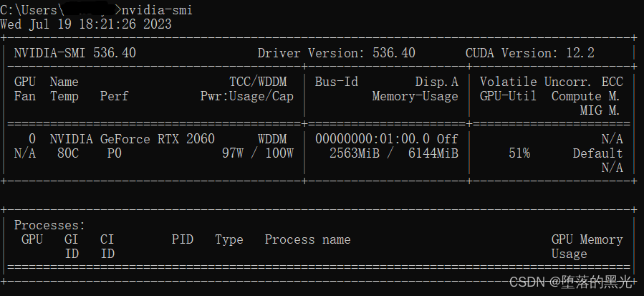Click 'CUDA Version: 12.2' text
The width and height of the screenshot is (644, 296).
(530, 53)
